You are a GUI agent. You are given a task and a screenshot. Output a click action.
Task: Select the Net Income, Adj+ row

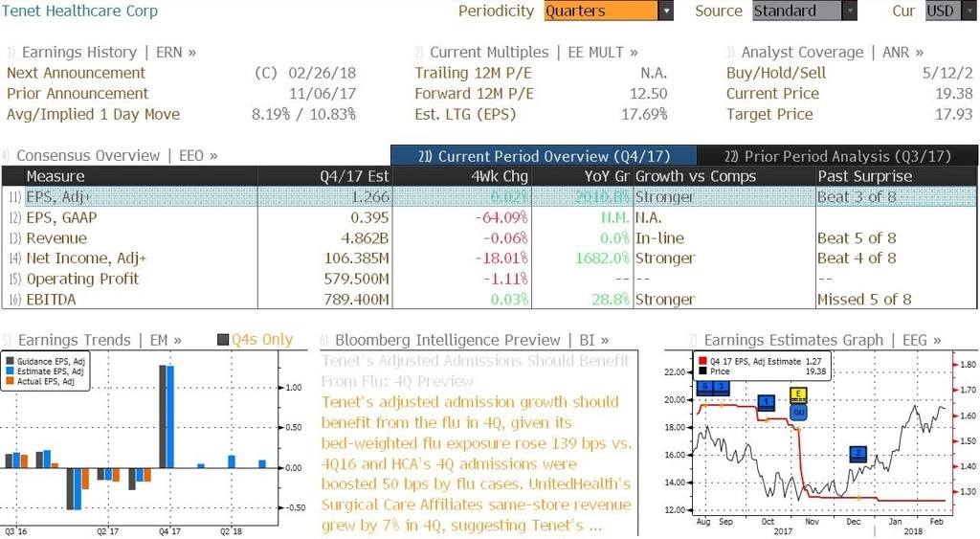pyautogui.click(x=489, y=258)
